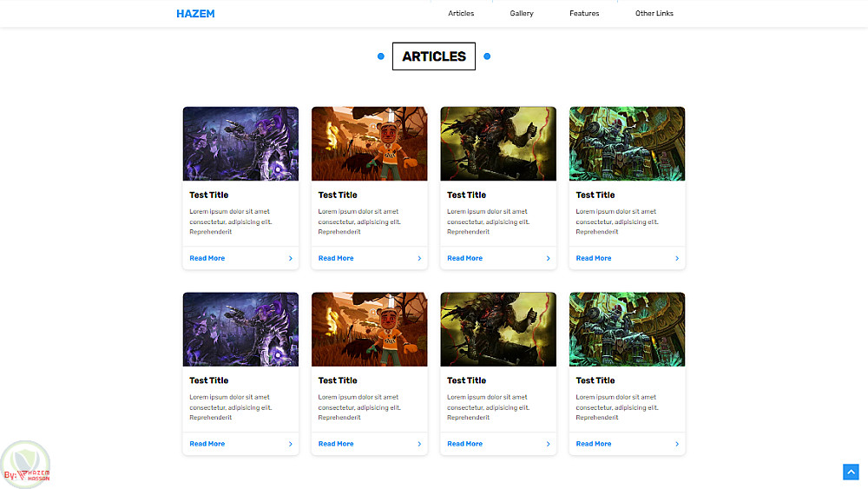The width and height of the screenshot is (868, 489).
Task: Select Test Title on first-row green robot card
Action: click(x=595, y=195)
